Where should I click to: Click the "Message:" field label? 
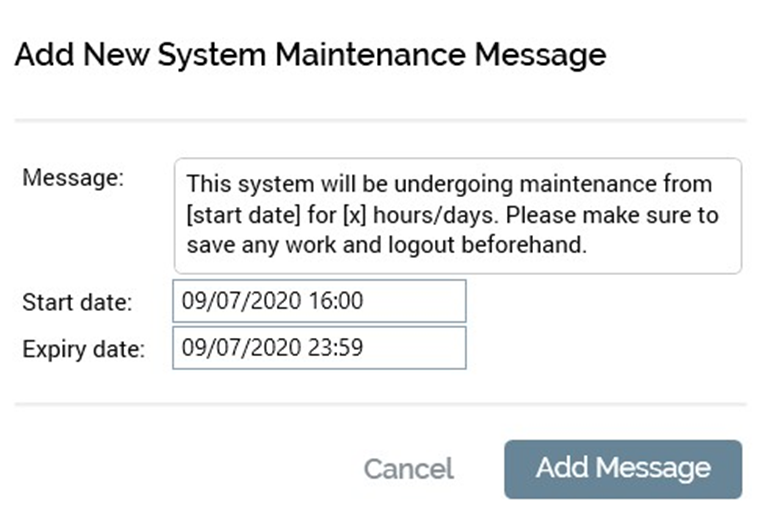tap(72, 177)
